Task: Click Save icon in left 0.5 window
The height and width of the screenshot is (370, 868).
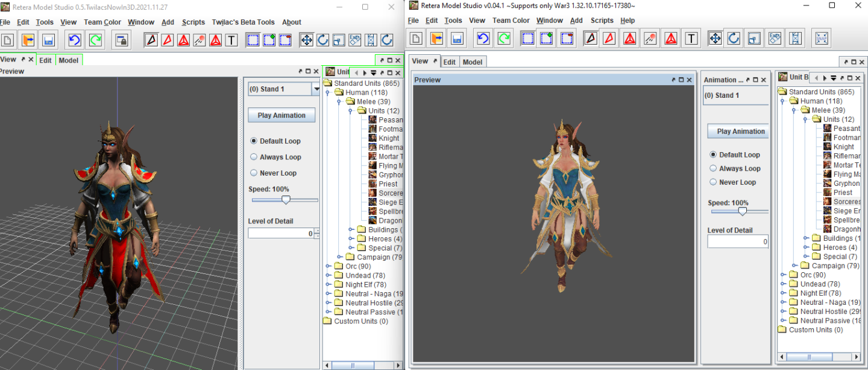Action: 48,40
